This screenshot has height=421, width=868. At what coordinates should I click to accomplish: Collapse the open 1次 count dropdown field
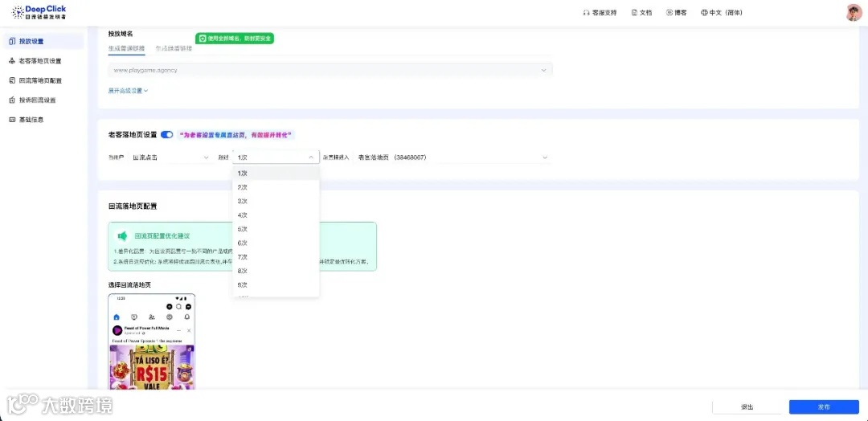(x=276, y=157)
